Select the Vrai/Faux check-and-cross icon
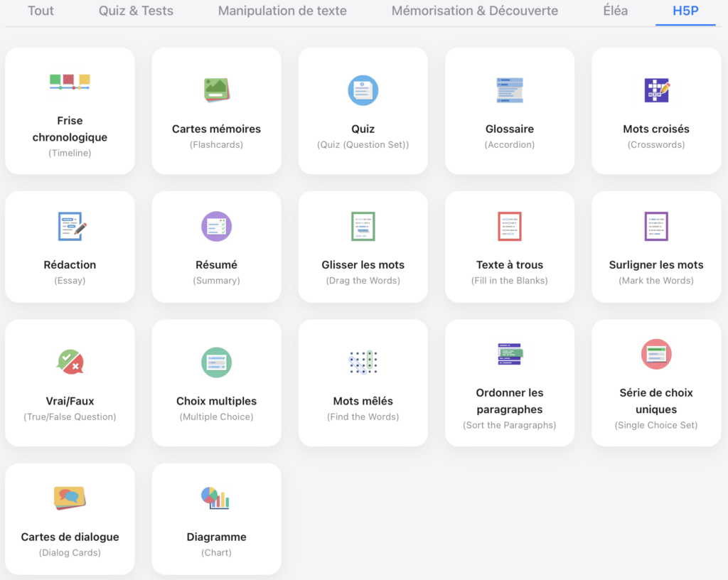 70,362
